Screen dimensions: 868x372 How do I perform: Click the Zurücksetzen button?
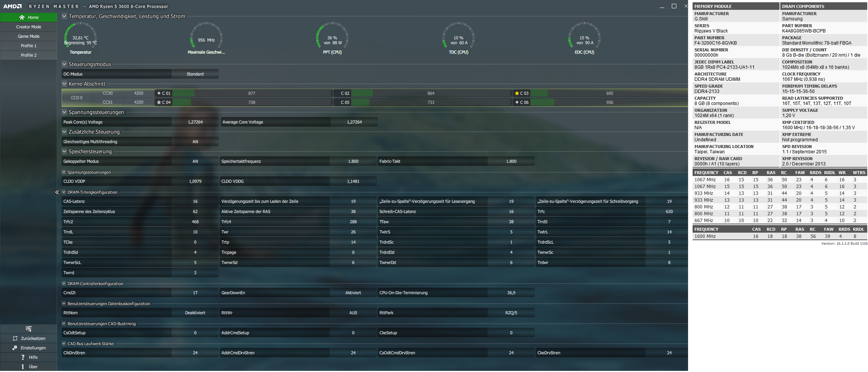(29, 338)
